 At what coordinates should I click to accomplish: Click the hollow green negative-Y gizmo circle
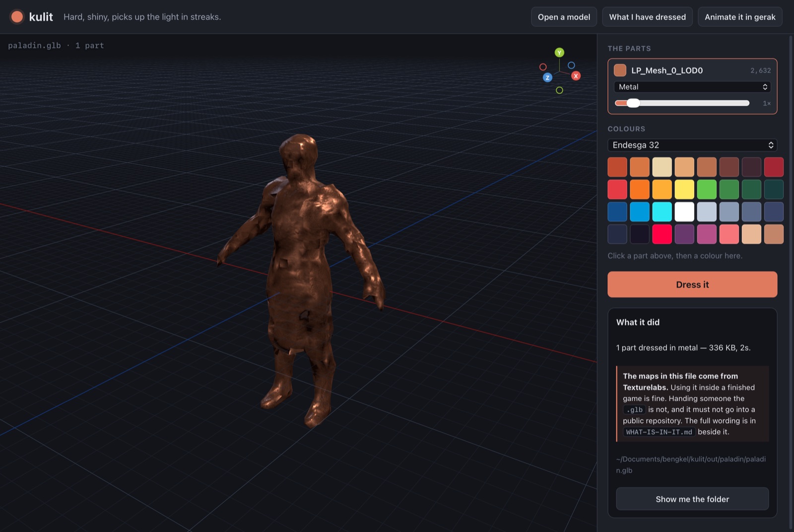click(x=559, y=90)
